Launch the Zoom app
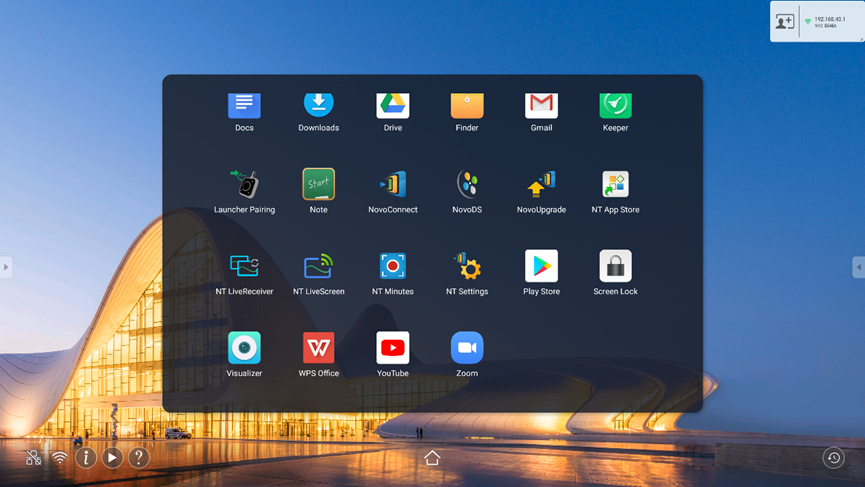 click(x=467, y=347)
